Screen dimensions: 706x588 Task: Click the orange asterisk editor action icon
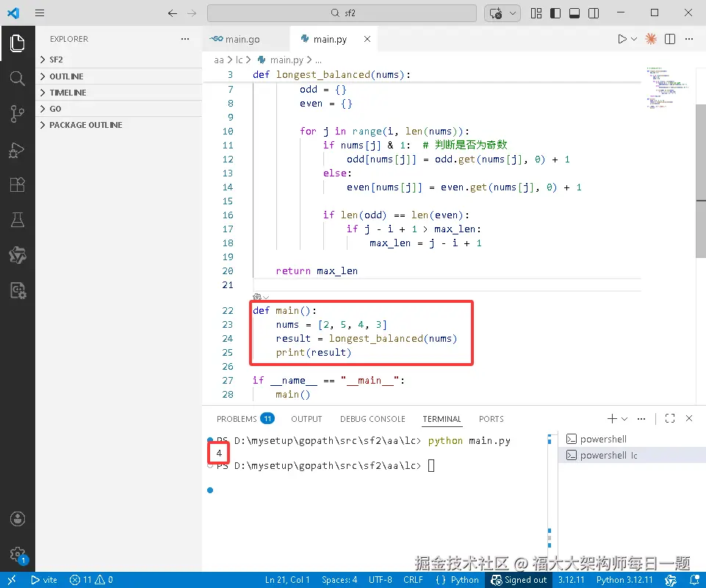[x=651, y=39]
